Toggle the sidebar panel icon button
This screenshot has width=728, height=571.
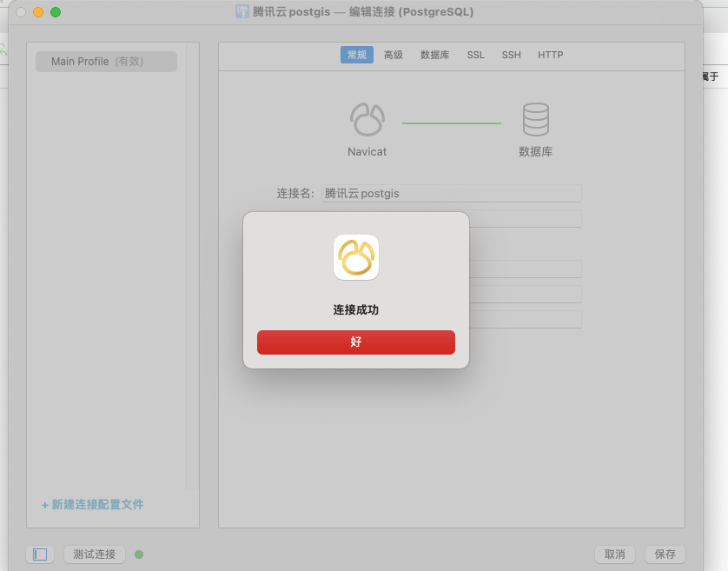[40, 554]
